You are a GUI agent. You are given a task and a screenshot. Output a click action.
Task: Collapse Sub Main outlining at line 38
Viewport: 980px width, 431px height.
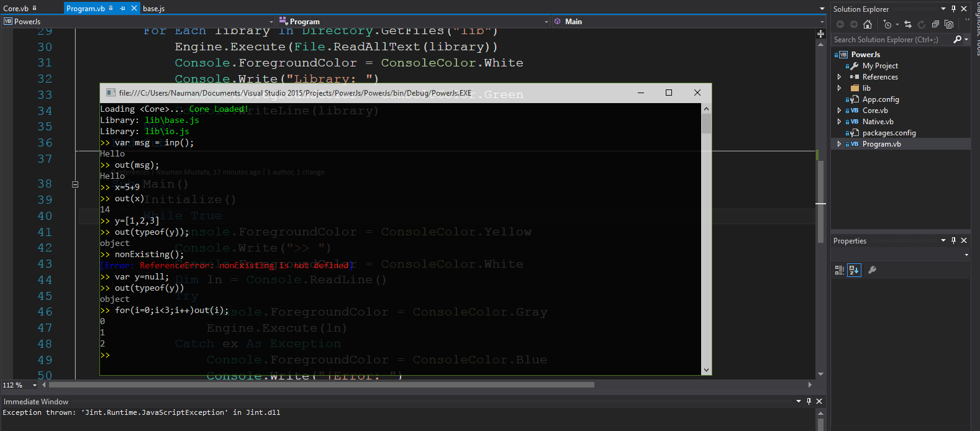coord(75,184)
